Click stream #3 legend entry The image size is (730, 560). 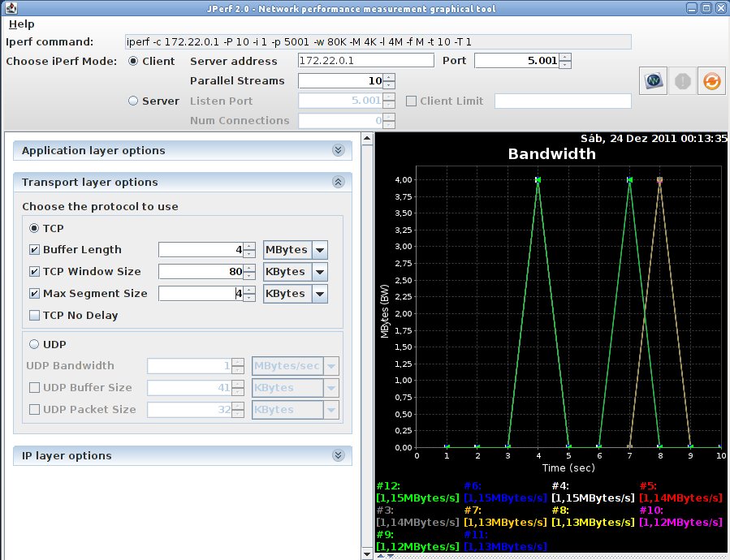point(417,516)
